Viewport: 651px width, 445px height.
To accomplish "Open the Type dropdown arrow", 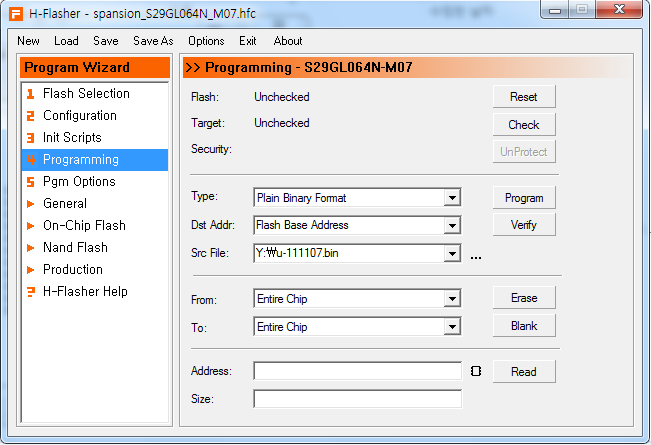I will (452, 198).
